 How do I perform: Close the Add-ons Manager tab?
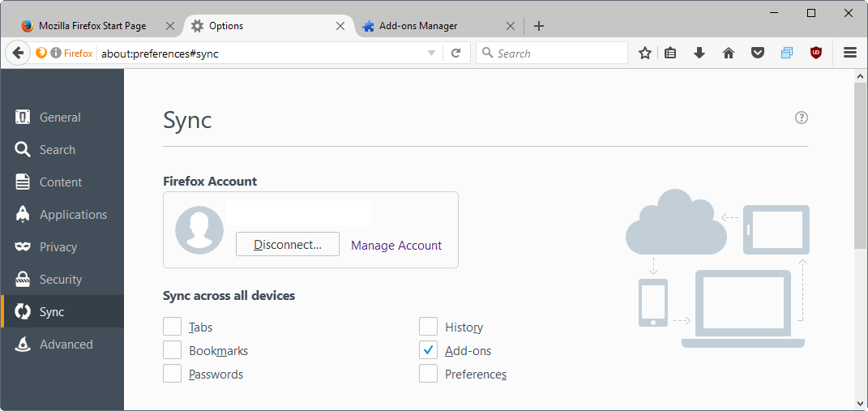(511, 26)
